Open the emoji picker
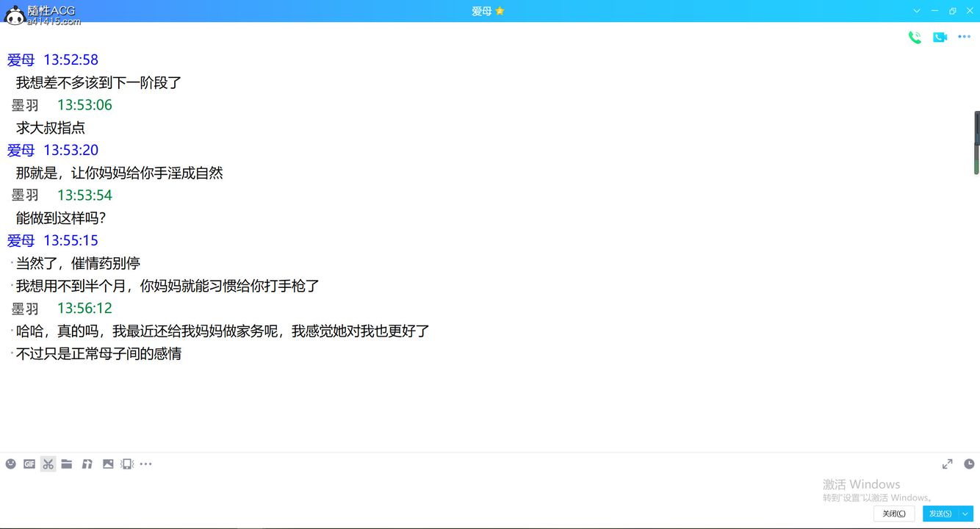This screenshot has width=980, height=529. tap(10, 464)
